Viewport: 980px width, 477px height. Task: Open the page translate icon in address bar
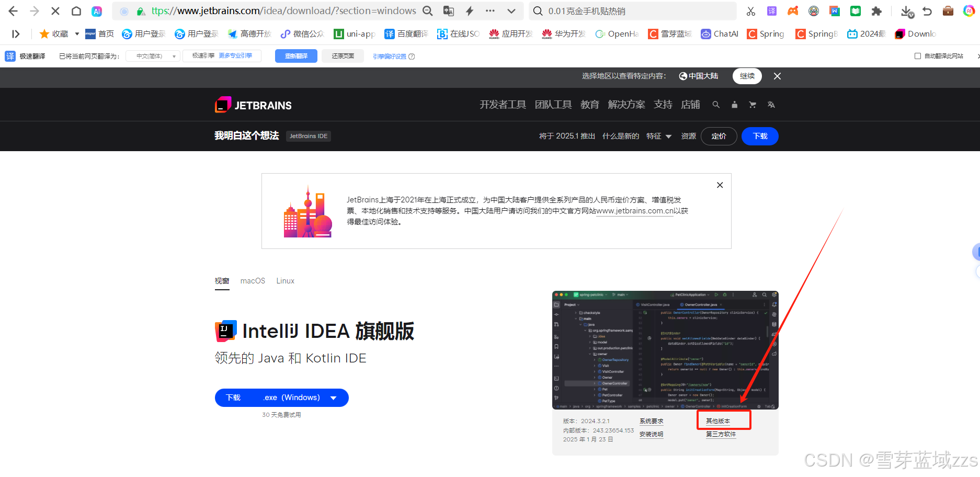tap(448, 11)
